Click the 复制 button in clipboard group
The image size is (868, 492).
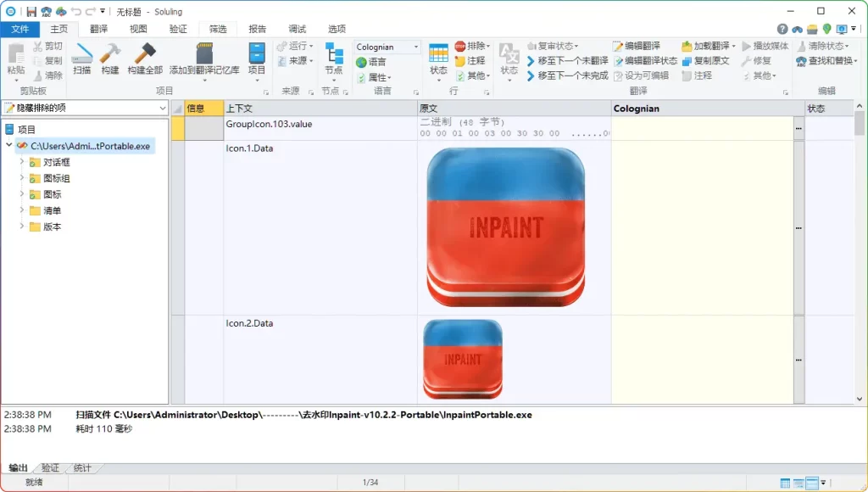click(47, 60)
